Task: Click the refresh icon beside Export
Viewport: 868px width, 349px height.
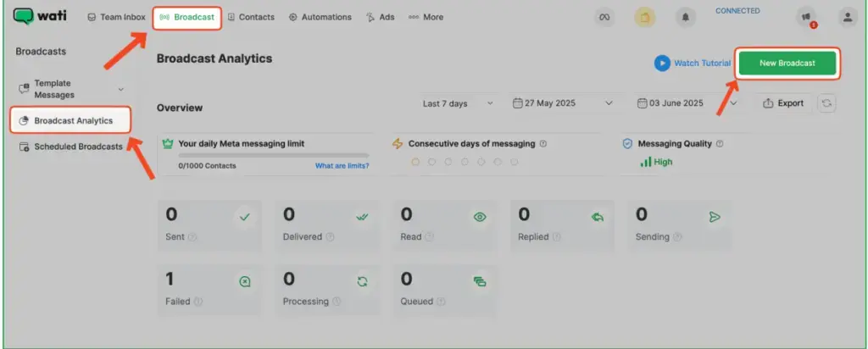Action: (x=826, y=103)
